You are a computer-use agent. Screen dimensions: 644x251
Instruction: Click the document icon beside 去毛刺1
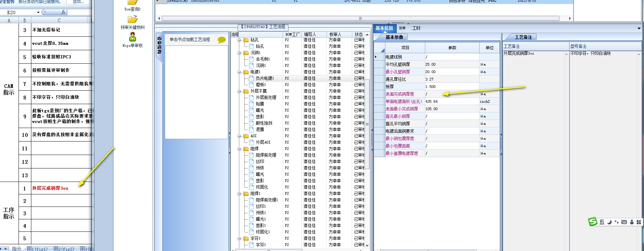pyautogui.click(x=251, y=59)
